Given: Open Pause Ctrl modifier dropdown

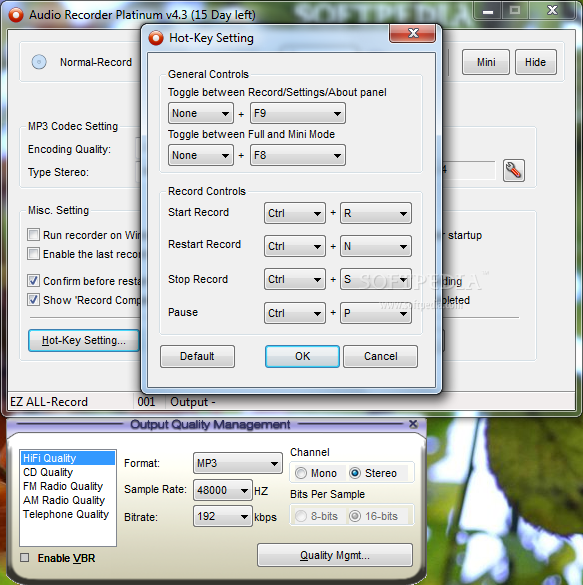Looking at the screenshot, I should [x=295, y=313].
